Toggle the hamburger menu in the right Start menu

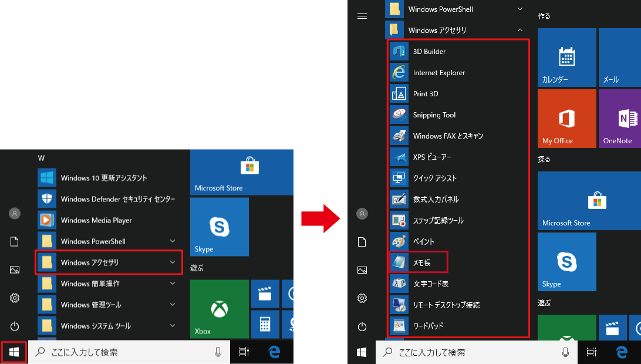(362, 16)
